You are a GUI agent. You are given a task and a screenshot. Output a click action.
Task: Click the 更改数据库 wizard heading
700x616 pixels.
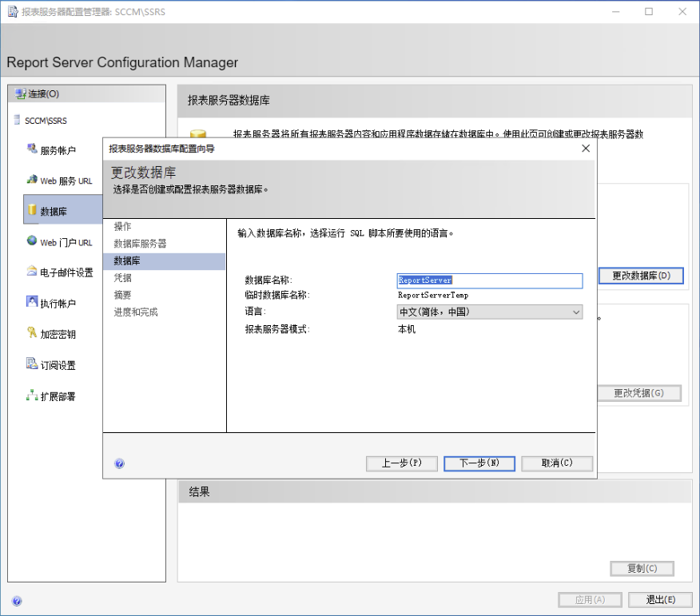point(143,173)
